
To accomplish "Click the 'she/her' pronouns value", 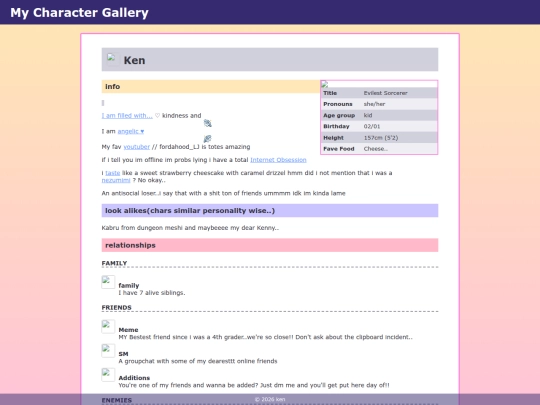I will click(x=374, y=104).
